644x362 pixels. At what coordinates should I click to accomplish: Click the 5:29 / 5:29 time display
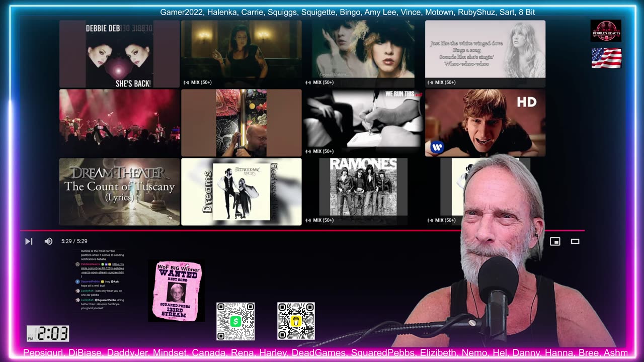point(74,241)
